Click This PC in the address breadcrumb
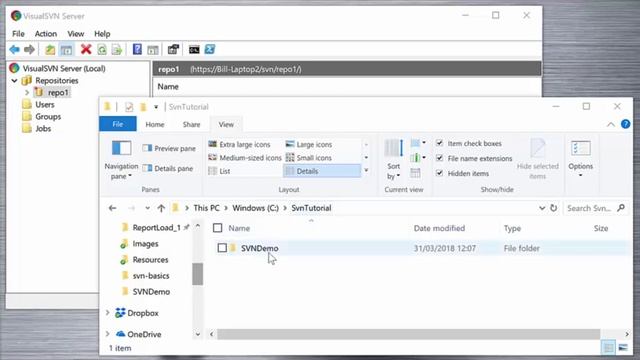The width and height of the screenshot is (640, 360). 207,208
